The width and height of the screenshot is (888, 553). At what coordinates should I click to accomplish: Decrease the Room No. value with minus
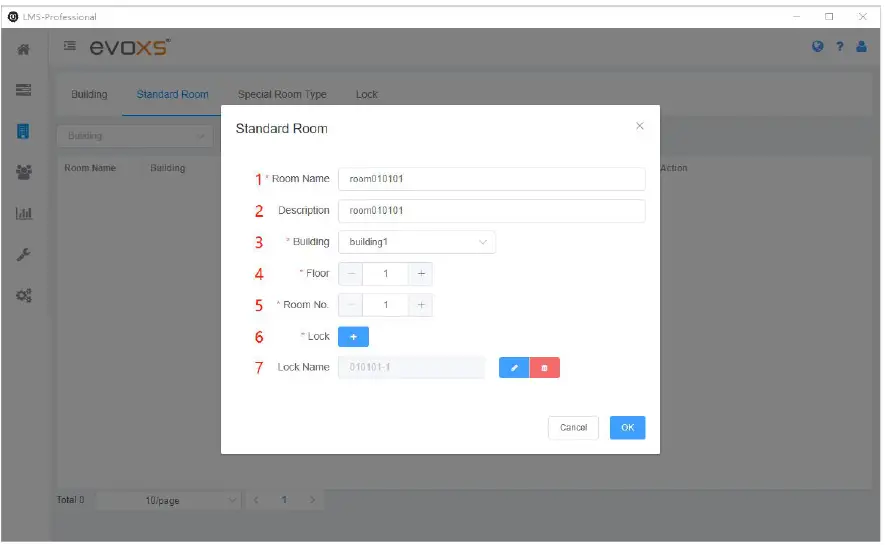click(351, 305)
